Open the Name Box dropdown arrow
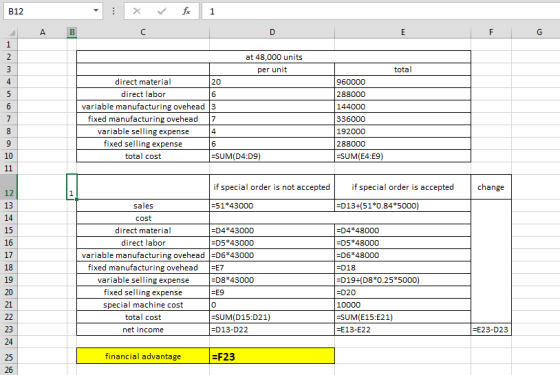This screenshot has width=560, height=375. tap(96, 11)
